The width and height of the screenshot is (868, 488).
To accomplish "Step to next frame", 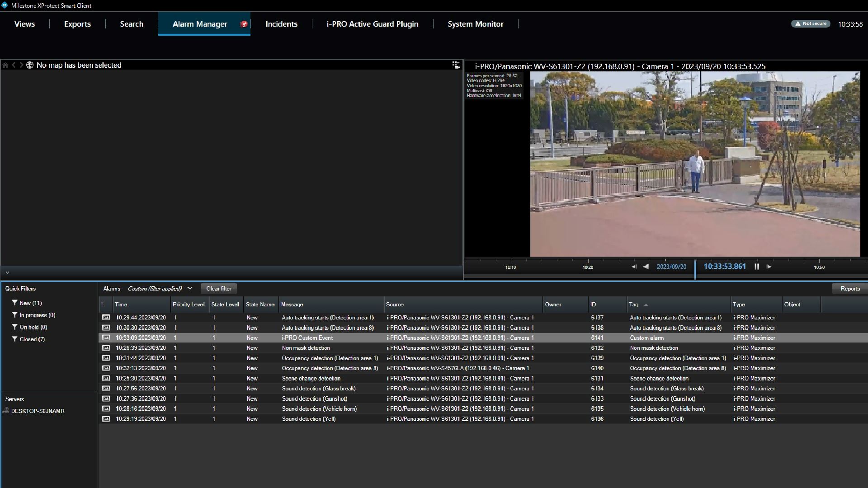I will pyautogui.click(x=769, y=267).
